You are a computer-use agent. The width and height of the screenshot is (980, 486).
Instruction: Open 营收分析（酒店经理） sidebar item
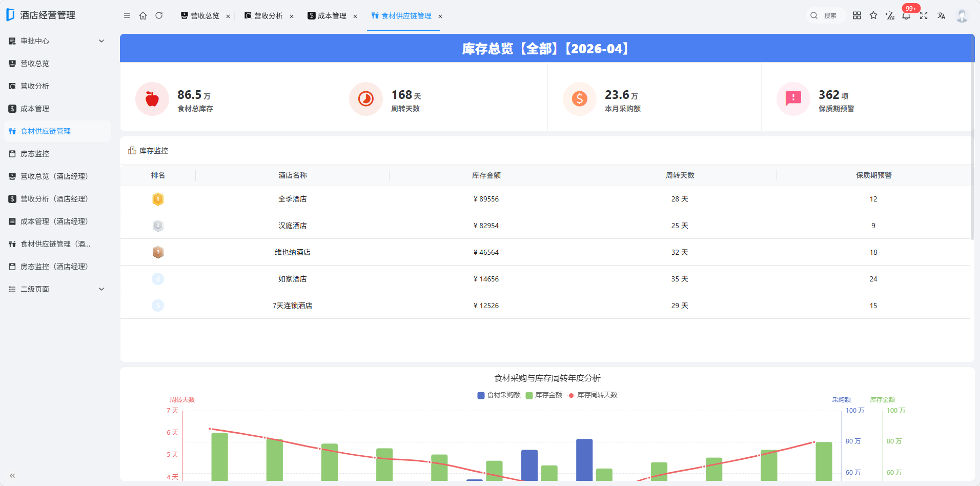[57, 199]
